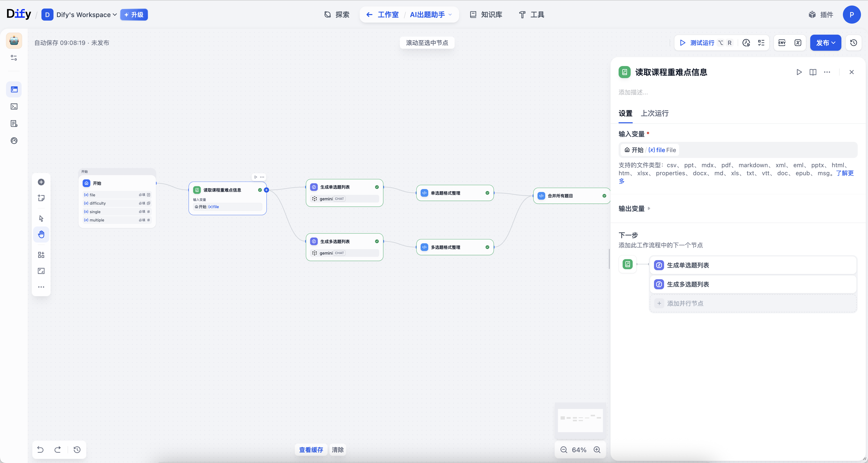The image size is (868, 463).
Task: Run this step with play icon
Action: [799, 72]
